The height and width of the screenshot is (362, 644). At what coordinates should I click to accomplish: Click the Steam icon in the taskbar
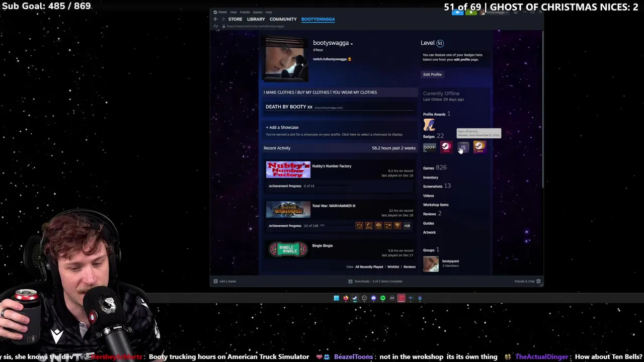(x=355, y=298)
